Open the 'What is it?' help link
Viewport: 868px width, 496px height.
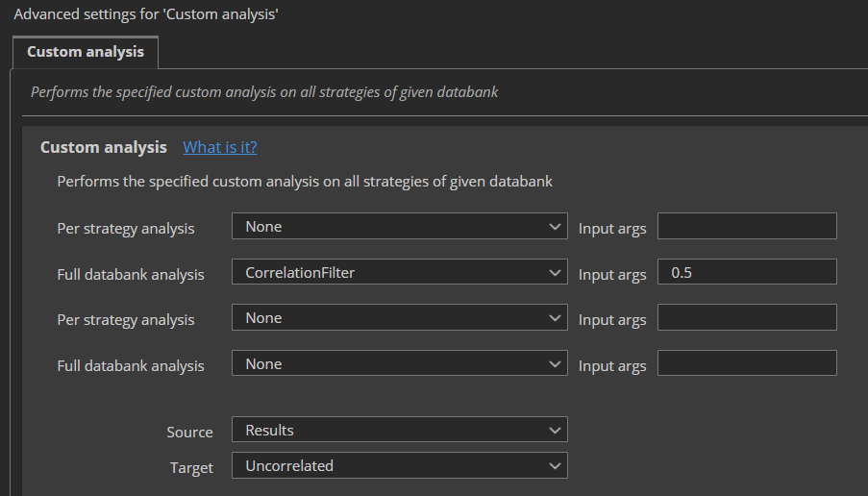click(220, 147)
